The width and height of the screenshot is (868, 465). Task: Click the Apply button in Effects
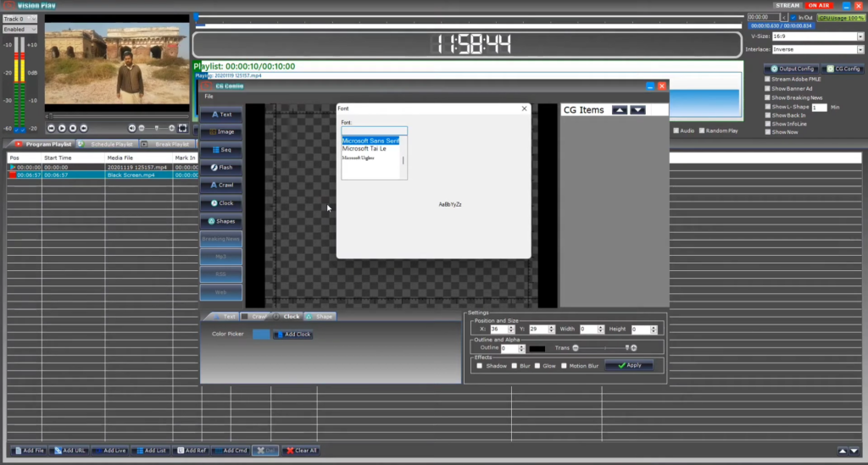pos(628,366)
